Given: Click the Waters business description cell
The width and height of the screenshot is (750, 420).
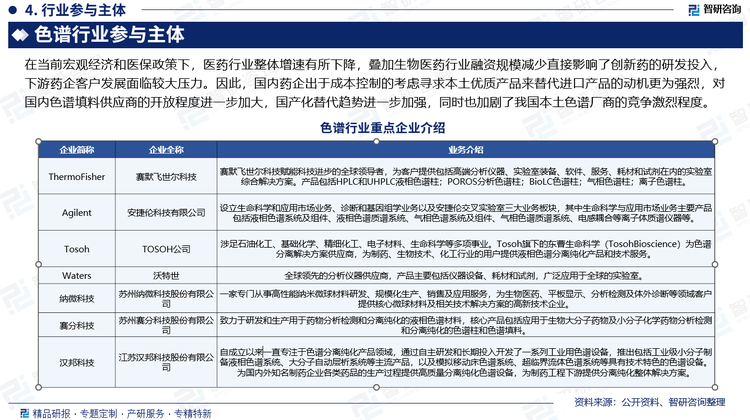Looking at the screenshot, I should 465,276.
